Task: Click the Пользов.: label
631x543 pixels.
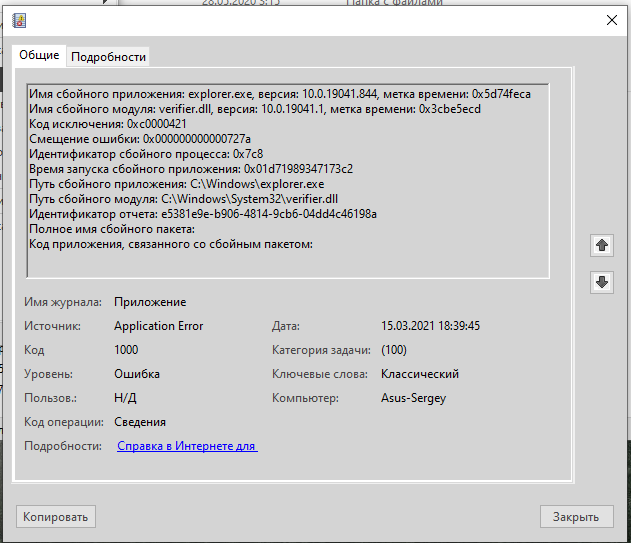Action: pyautogui.click(x=50, y=398)
